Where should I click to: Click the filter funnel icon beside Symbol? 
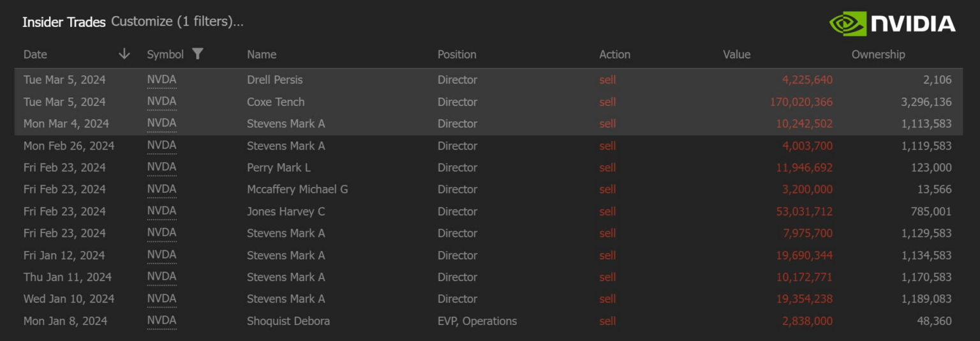(x=198, y=54)
